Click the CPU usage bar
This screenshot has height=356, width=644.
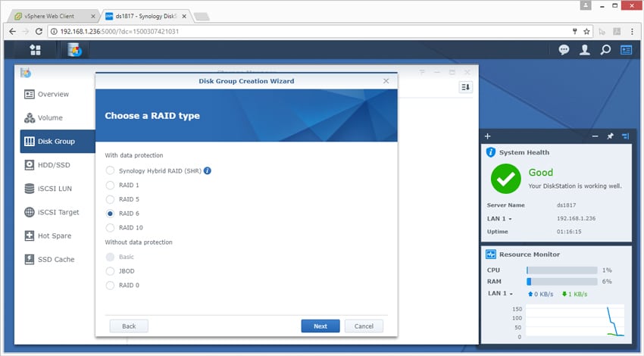562,270
